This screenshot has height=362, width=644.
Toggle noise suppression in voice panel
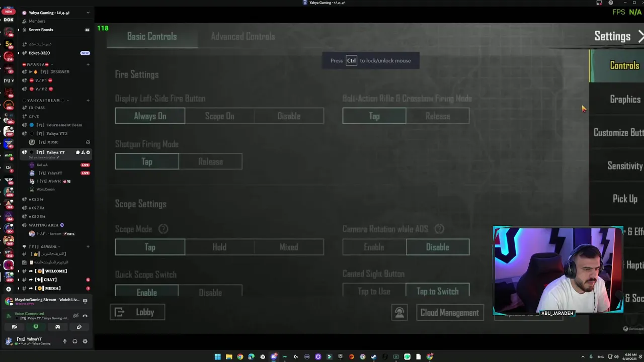click(x=75, y=316)
